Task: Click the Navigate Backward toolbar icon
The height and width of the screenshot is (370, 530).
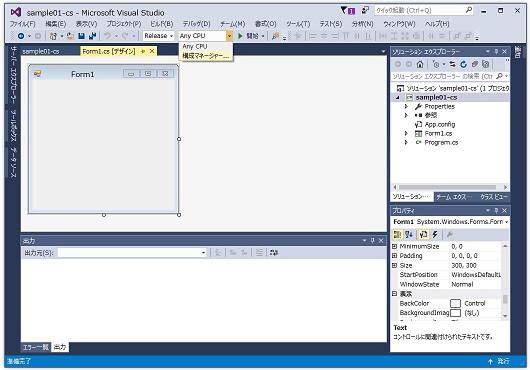Action: [x=21, y=36]
